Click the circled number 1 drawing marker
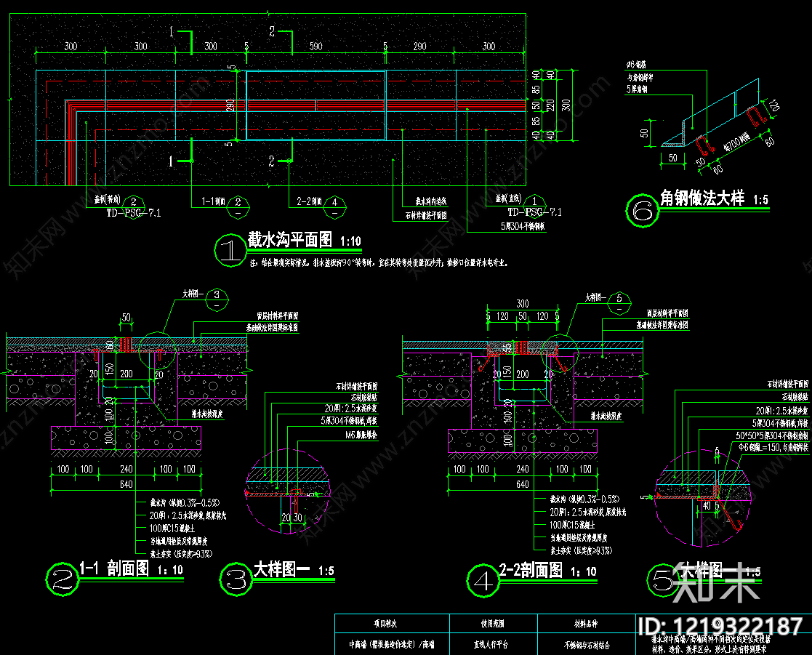The width and height of the screenshot is (812, 655). click(230, 251)
